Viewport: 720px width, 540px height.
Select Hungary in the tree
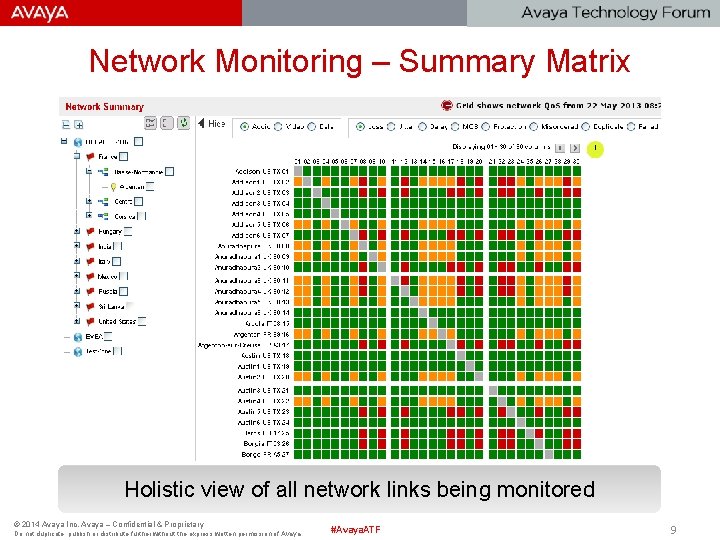[x=110, y=231]
